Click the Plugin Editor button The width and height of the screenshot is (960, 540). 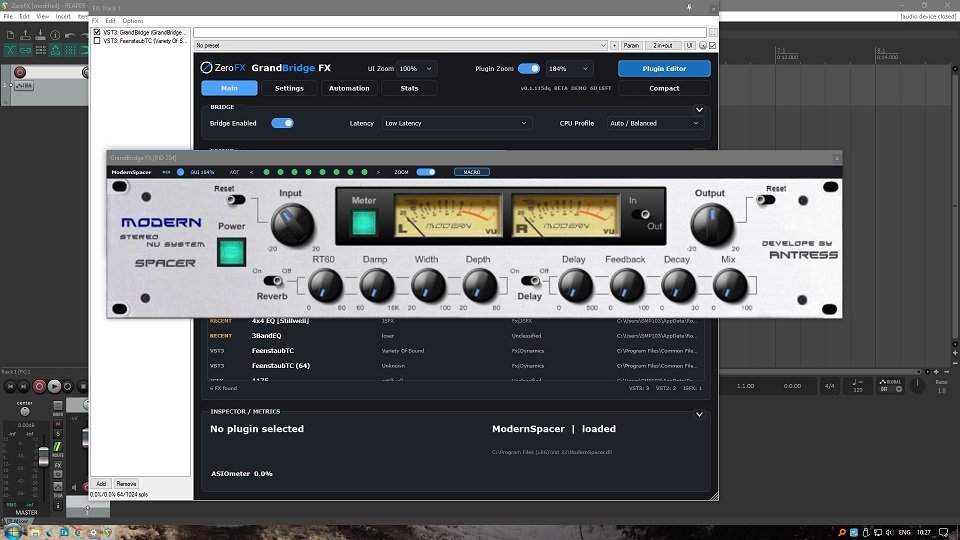point(664,69)
